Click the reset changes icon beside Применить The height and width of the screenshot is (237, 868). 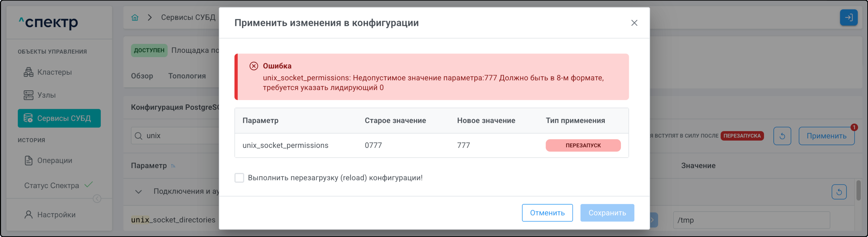coord(782,136)
